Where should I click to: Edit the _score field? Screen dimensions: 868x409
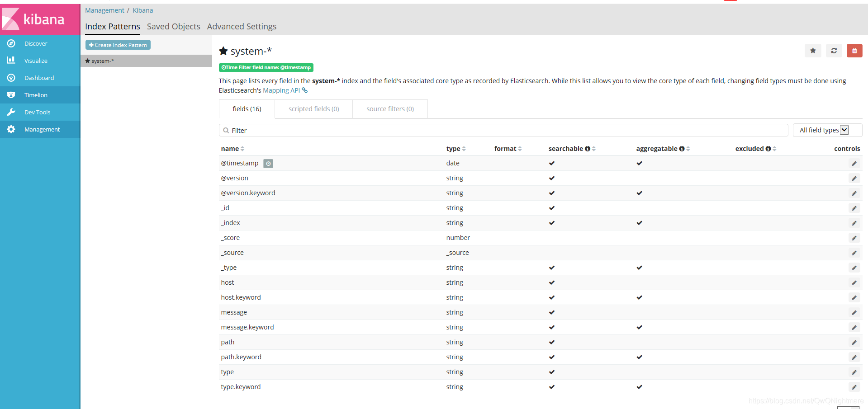click(854, 238)
